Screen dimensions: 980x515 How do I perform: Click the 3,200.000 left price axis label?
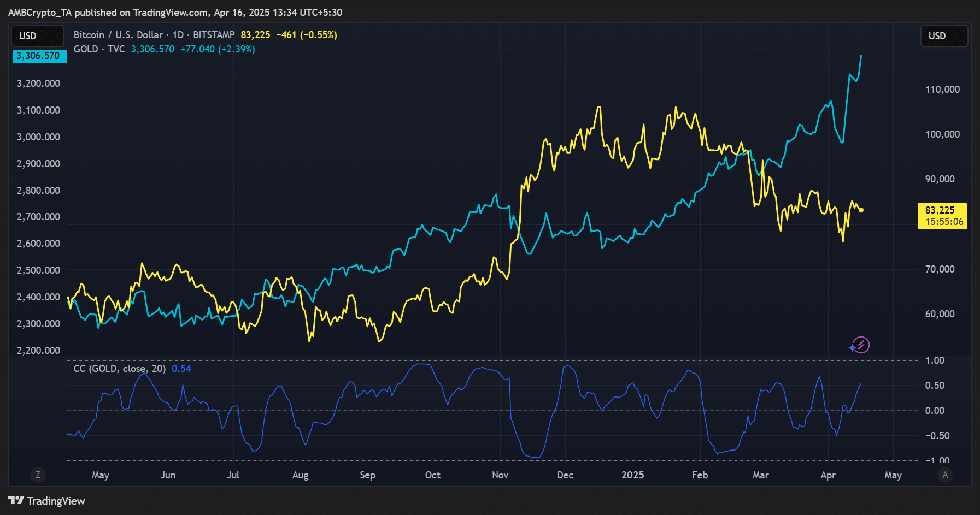tap(38, 84)
